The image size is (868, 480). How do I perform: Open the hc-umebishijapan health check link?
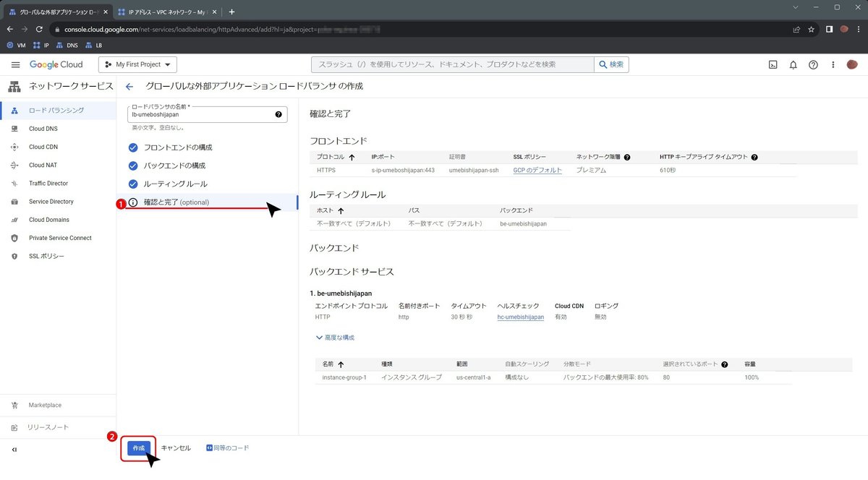pyautogui.click(x=521, y=317)
